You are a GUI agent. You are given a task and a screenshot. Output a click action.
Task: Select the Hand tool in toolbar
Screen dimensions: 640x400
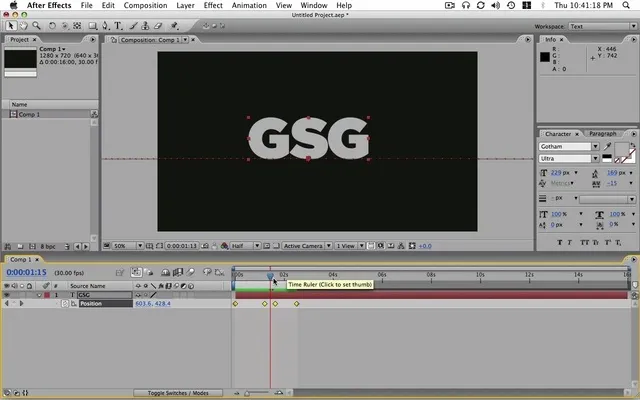coord(24,26)
